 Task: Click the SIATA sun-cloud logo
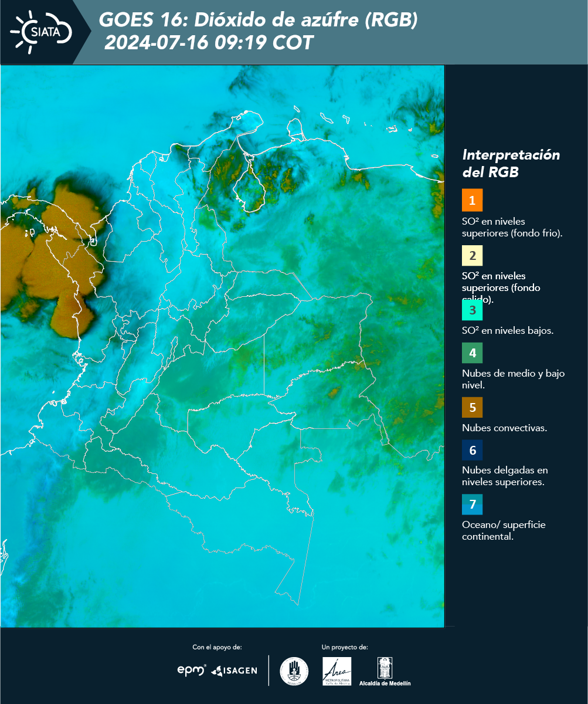click(41, 31)
